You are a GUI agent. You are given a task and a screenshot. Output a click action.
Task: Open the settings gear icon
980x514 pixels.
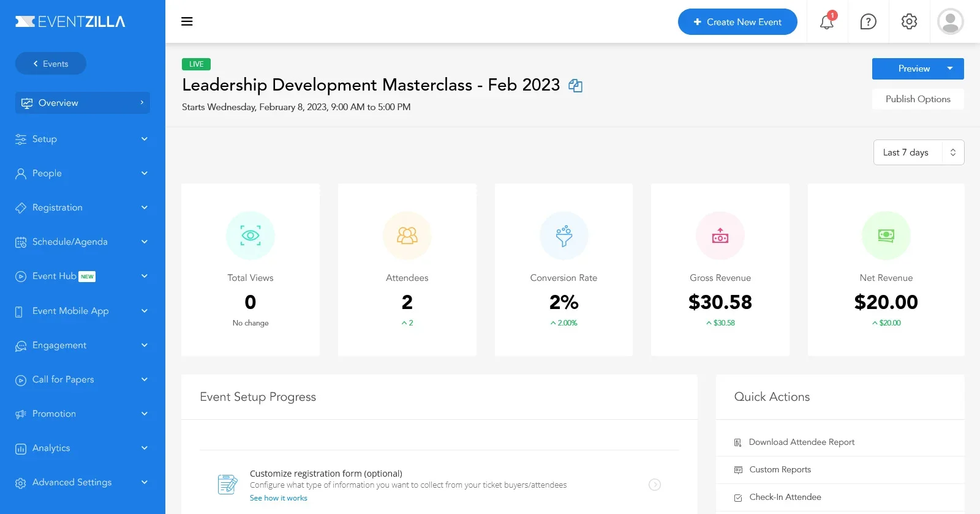click(x=909, y=21)
